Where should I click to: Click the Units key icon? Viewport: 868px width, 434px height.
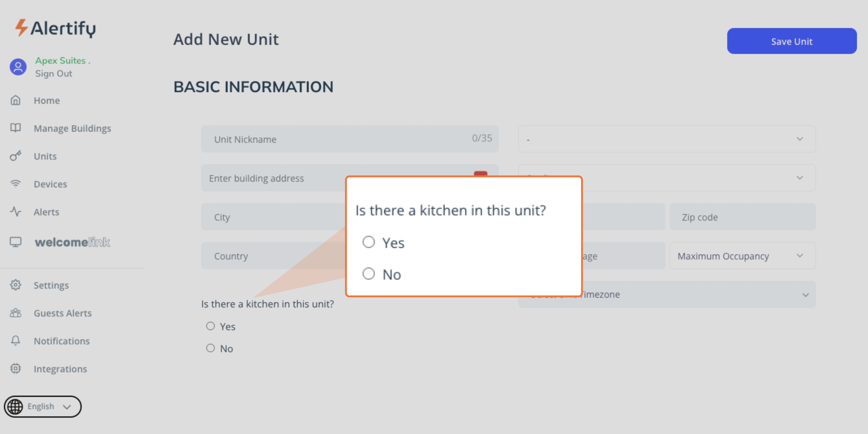[15, 156]
